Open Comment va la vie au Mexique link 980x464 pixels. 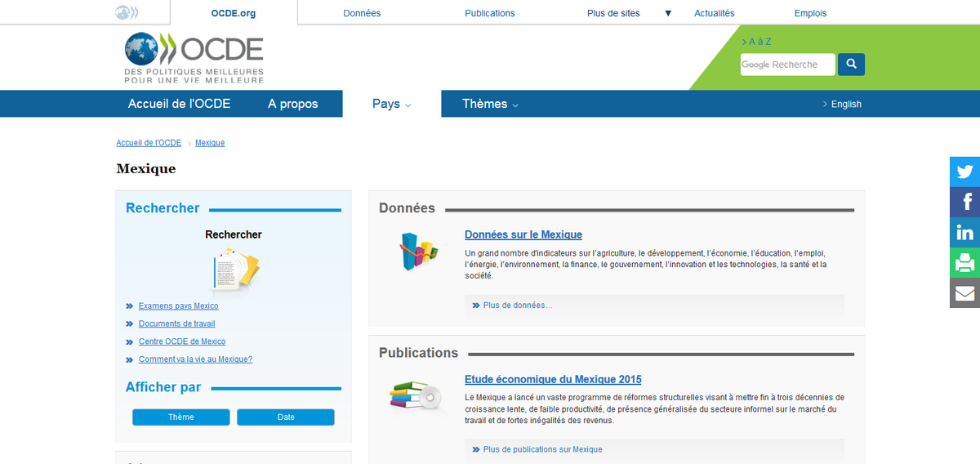coord(195,359)
